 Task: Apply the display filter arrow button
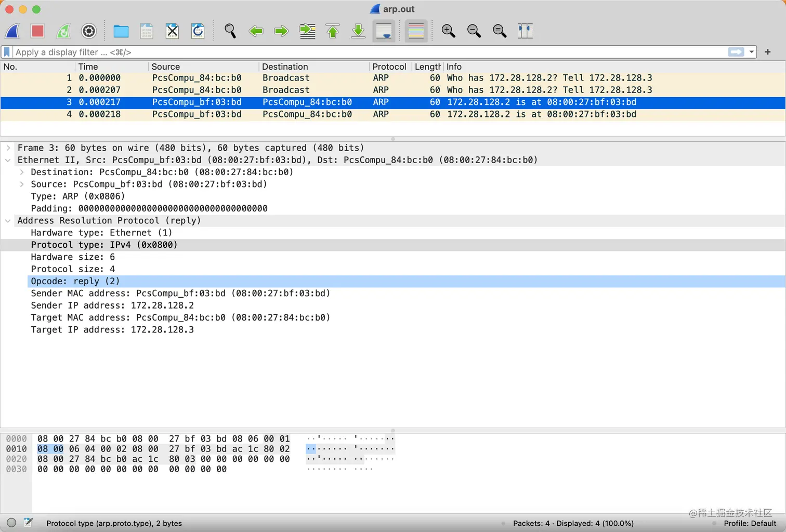click(736, 52)
